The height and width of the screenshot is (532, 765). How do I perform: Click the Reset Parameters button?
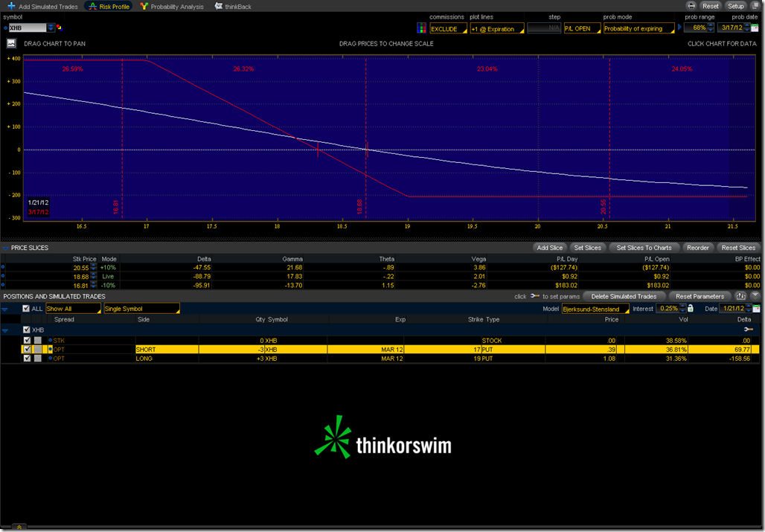point(700,296)
